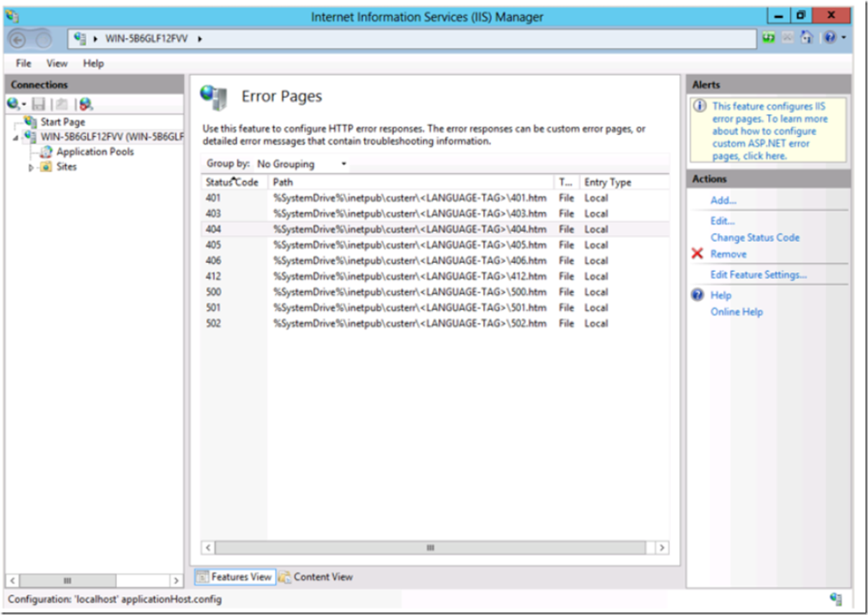
Task: Select the 500 error page row
Action: [x=435, y=292]
